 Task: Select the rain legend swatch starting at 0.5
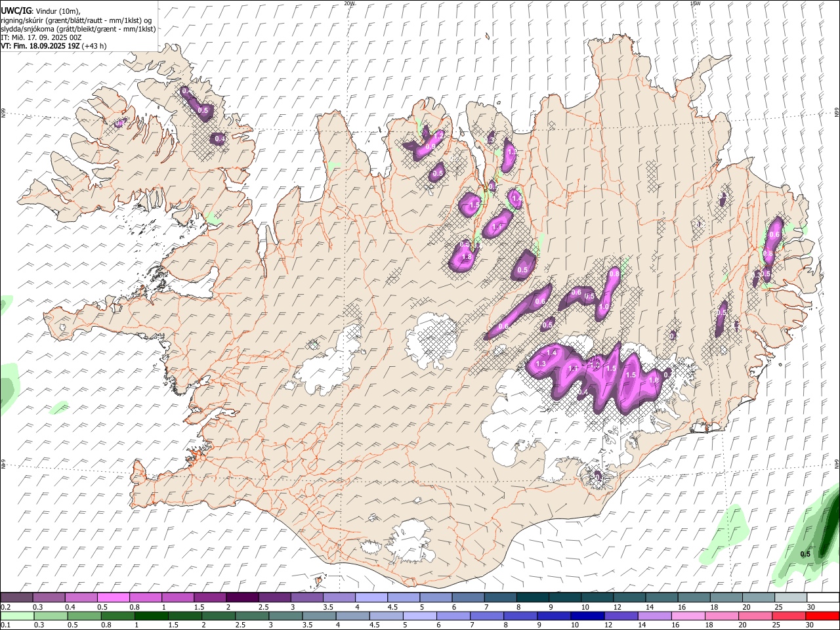(85, 616)
